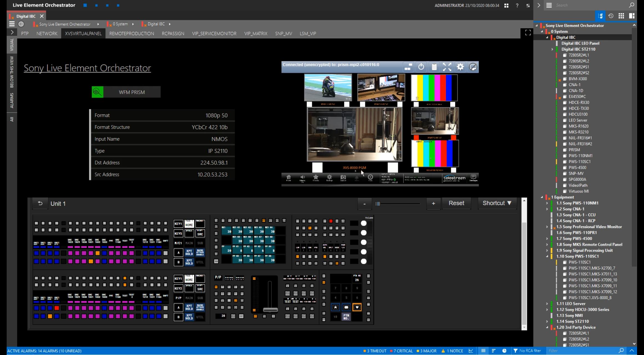Open the PRISM Settings gear in bottom bar
The height and width of the screenshot is (355, 644).
coord(329,178)
